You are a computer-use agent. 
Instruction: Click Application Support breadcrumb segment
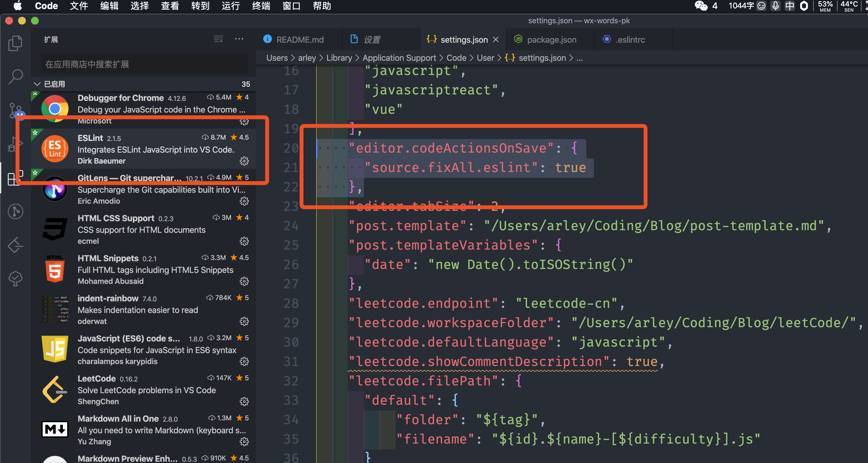pos(399,58)
